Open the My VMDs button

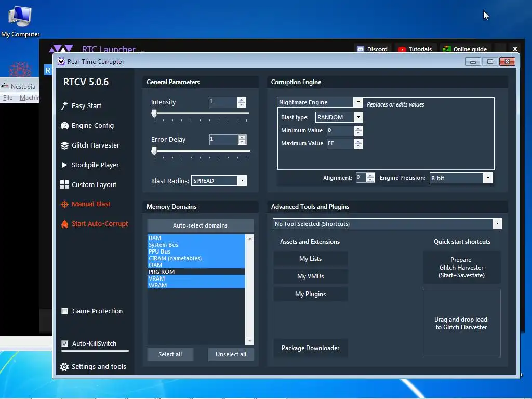point(311,276)
